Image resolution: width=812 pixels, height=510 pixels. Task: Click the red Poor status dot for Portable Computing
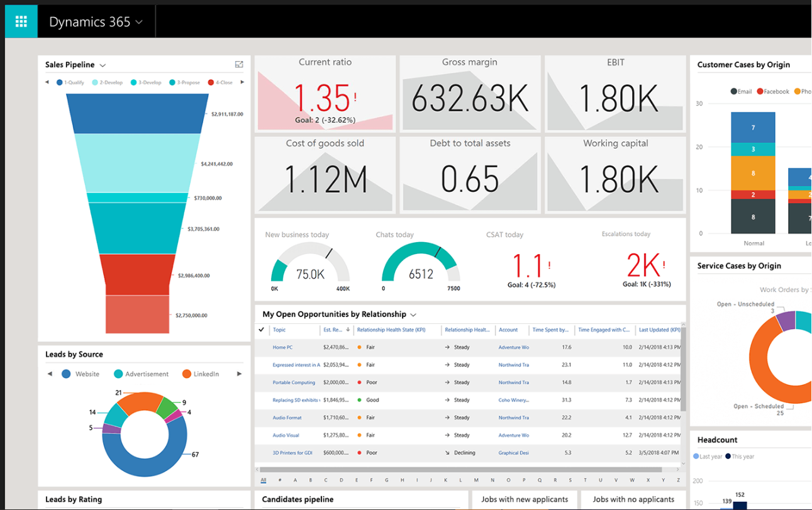[359, 382]
